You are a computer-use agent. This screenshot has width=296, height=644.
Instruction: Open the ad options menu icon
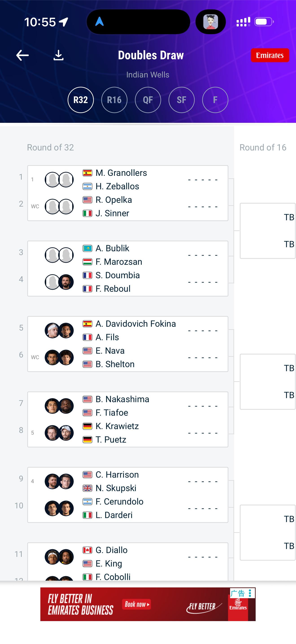250,593
